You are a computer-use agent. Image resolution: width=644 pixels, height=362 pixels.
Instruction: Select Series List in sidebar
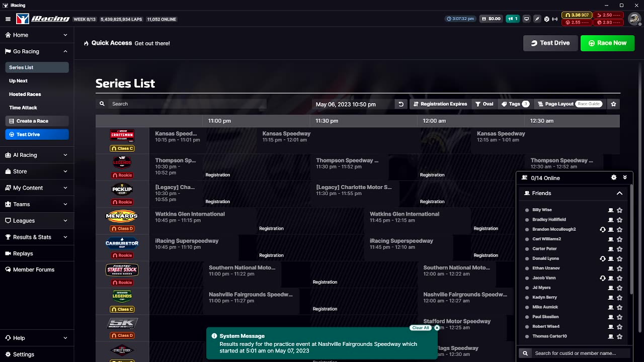coord(37,67)
